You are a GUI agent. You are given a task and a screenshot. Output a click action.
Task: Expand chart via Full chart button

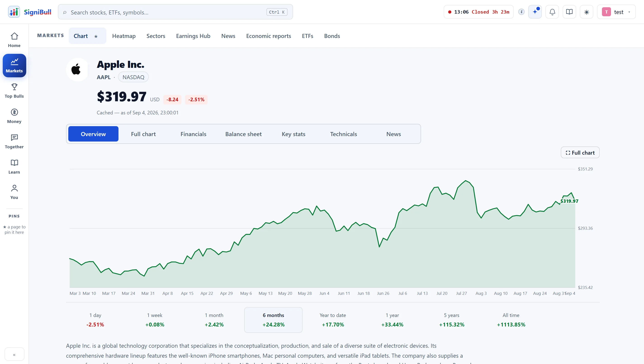[x=580, y=153]
